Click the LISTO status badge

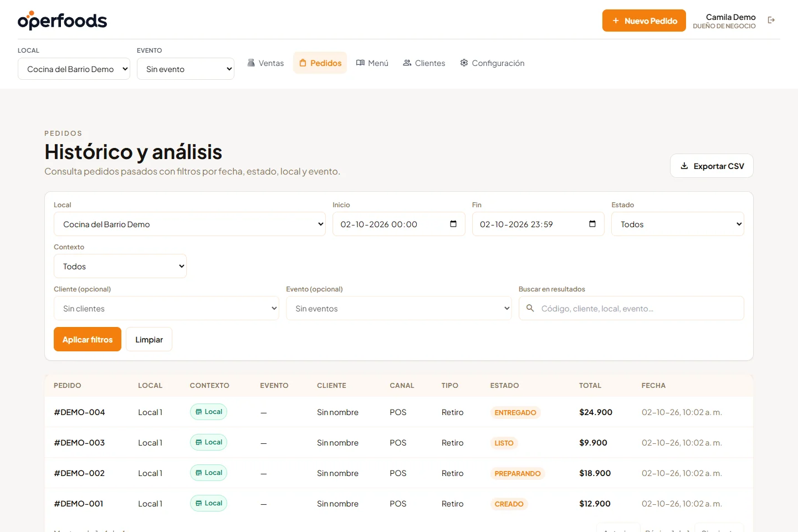(504, 443)
